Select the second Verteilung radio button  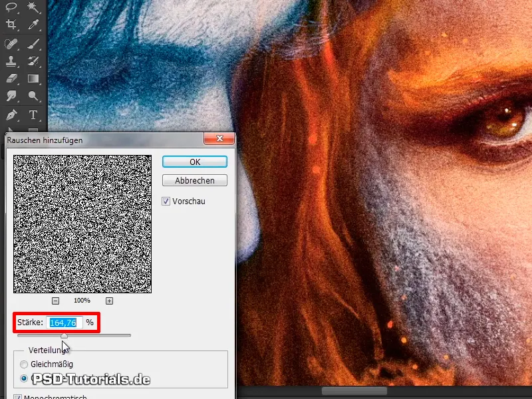coord(24,378)
